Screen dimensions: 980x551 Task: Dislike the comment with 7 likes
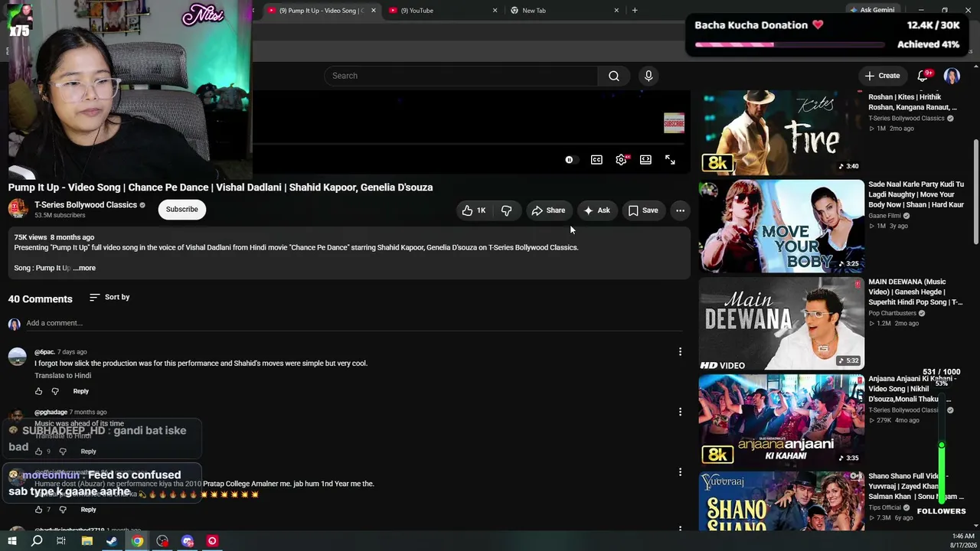tap(63, 510)
